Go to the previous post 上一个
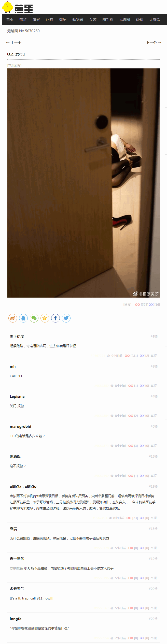Image resolution: width=167 pixels, height=644 pixels. point(14,42)
